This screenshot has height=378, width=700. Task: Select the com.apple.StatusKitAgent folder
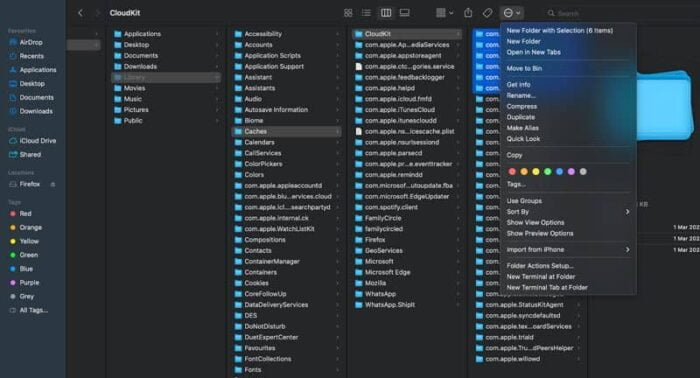(x=528, y=305)
